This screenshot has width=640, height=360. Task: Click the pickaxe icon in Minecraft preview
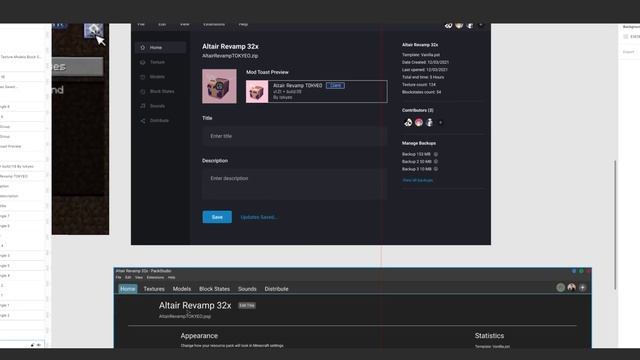[93, 30]
